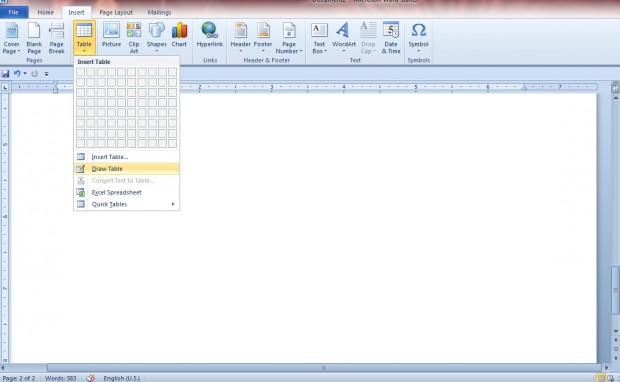Open the File tab
This screenshot has height=382, width=620.
(14, 12)
